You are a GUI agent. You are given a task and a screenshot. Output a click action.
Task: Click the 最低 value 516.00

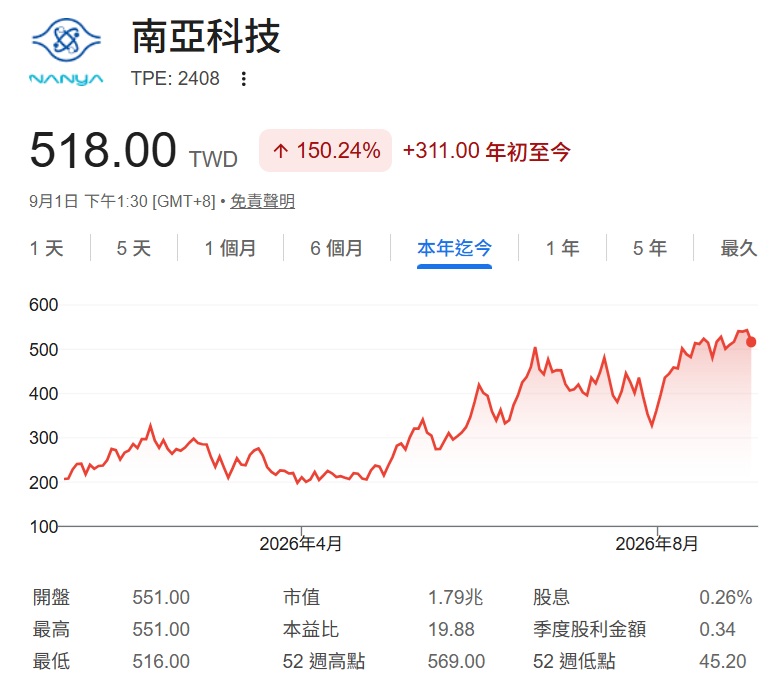[x=161, y=662]
